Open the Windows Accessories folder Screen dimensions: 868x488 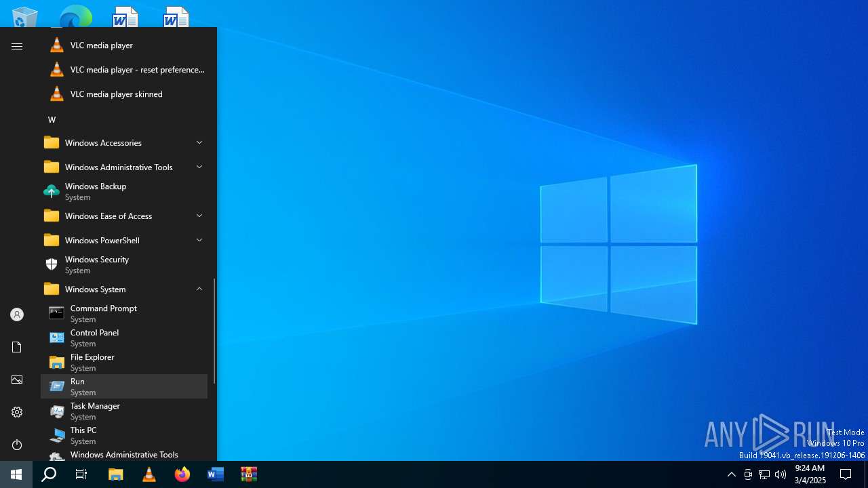[124, 143]
